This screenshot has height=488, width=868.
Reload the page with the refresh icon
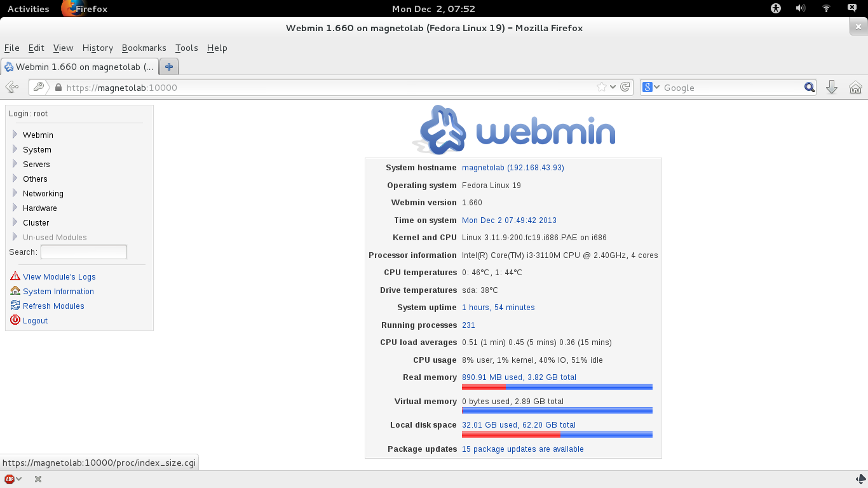[623, 87]
